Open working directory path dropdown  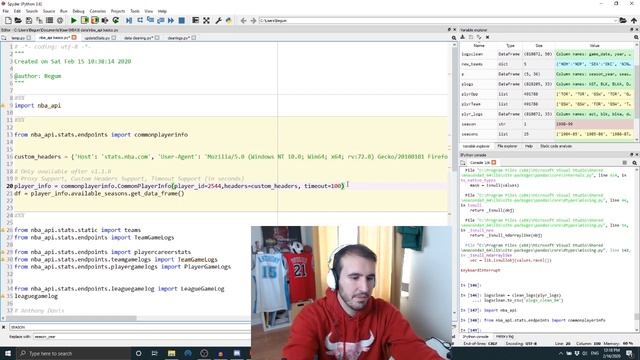tap(616, 20)
